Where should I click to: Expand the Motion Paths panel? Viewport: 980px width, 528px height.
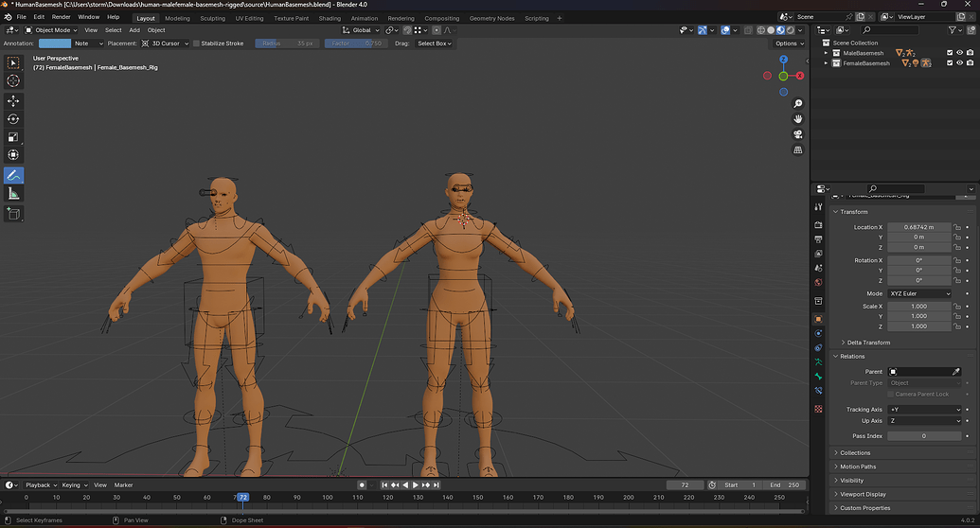click(x=857, y=466)
